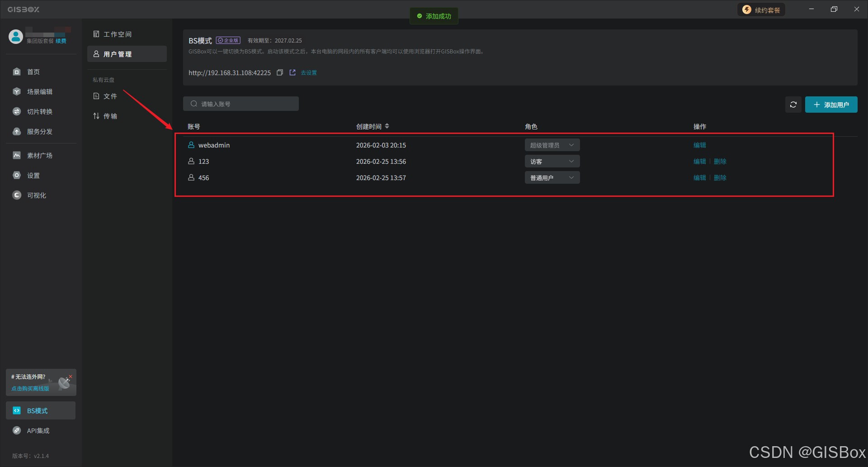868x467 pixels.
Task: Select 用户管理 user management tab
Action: (x=127, y=54)
